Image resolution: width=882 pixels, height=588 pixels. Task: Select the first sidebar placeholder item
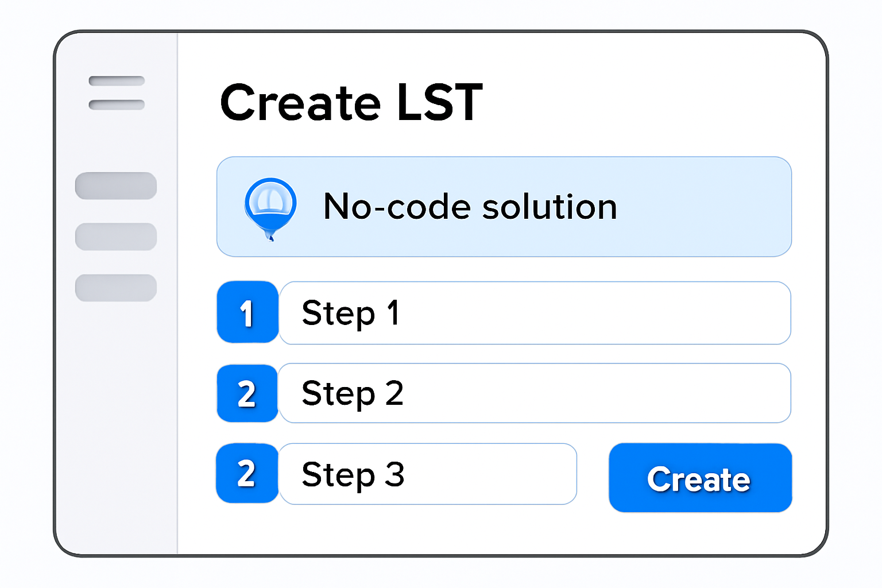[x=116, y=186]
